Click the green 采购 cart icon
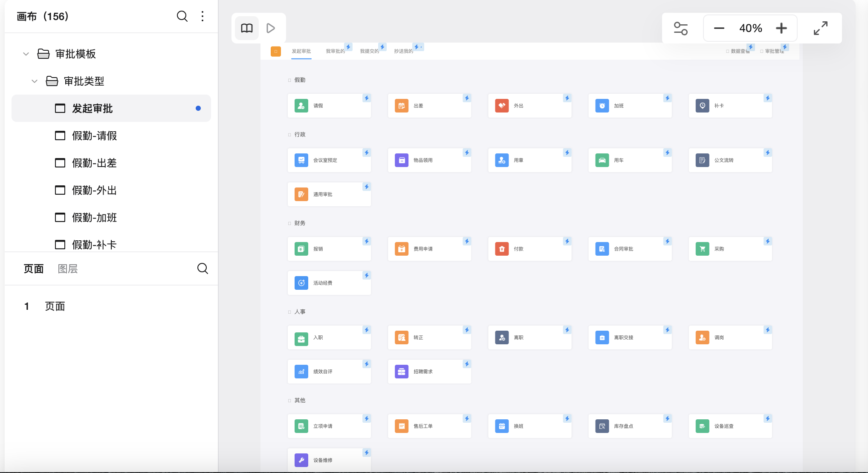The height and width of the screenshot is (473, 868). coord(703,249)
